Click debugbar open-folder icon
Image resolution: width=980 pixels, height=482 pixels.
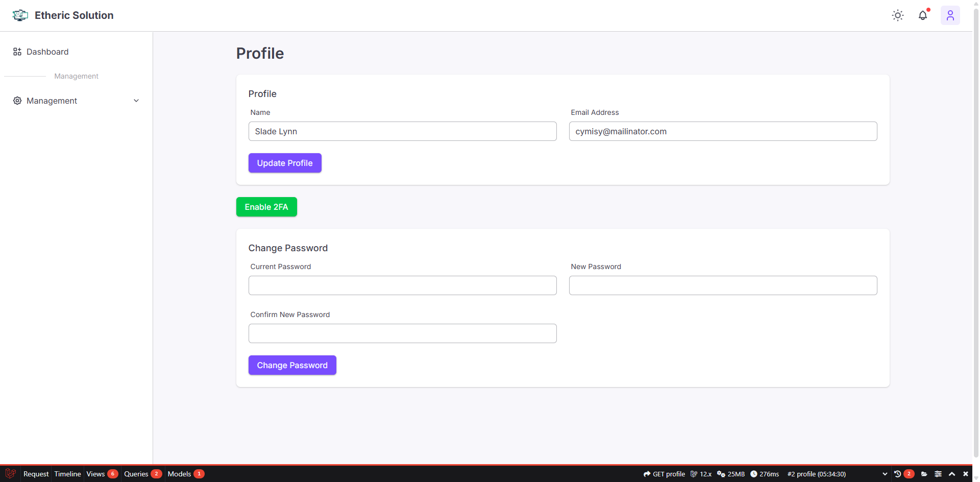tap(924, 474)
